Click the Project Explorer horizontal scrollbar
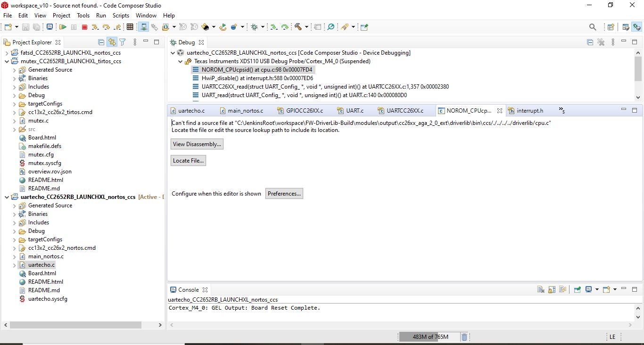This screenshot has height=345, width=644. (75, 325)
